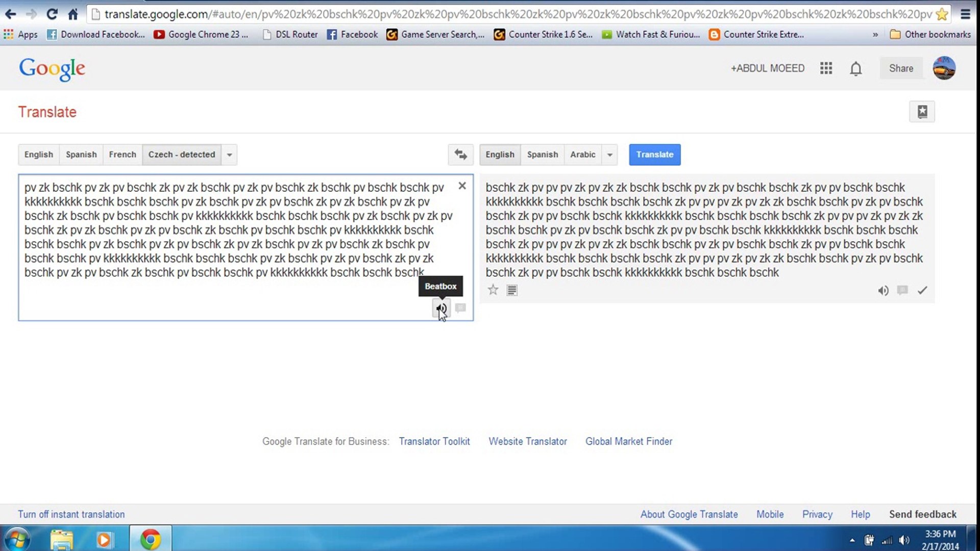This screenshot has height=551, width=980.
Task: Expand target language dropdown arrow
Action: 609,155
